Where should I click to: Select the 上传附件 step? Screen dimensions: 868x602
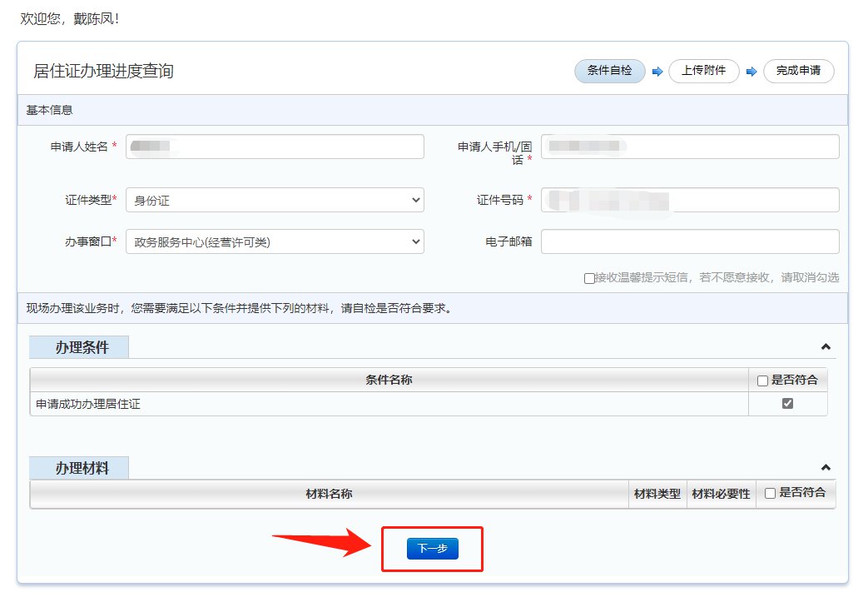(703, 71)
